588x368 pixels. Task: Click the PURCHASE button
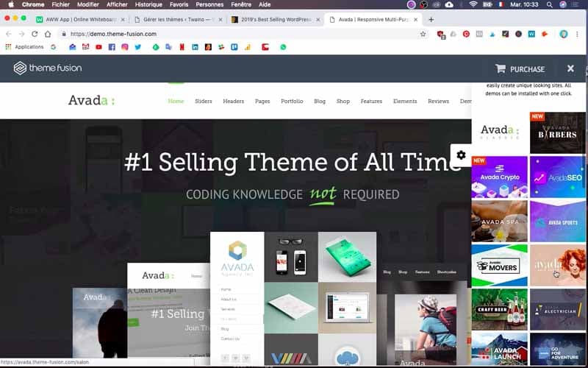tap(520, 68)
